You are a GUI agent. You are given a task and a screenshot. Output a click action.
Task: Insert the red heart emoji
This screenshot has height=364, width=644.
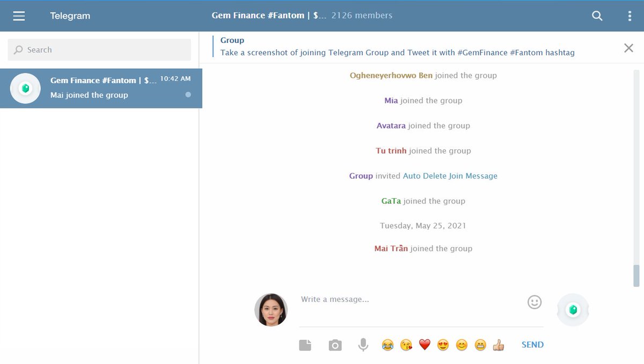tap(425, 345)
